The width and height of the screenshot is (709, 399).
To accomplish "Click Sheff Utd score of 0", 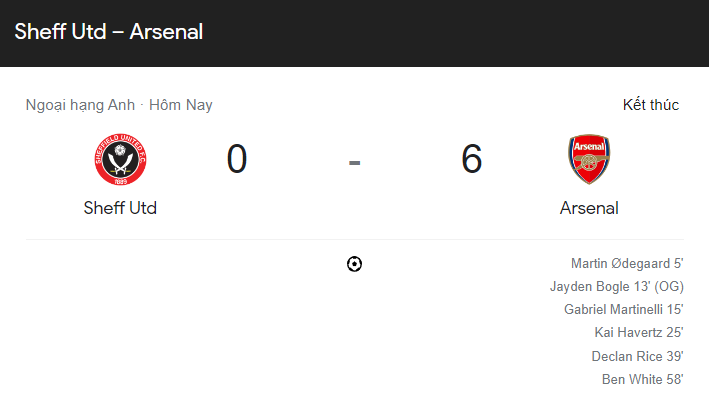I will pos(236,159).
